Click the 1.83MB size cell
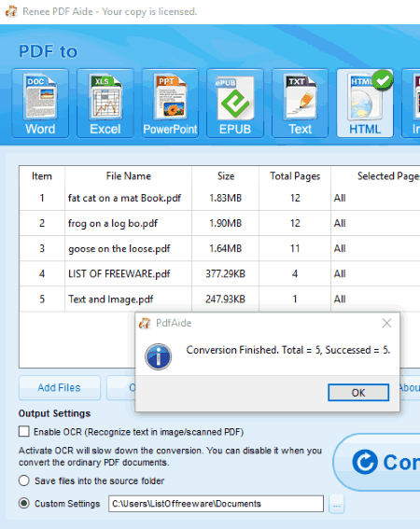Screen dimensions: 420x529 226,198
